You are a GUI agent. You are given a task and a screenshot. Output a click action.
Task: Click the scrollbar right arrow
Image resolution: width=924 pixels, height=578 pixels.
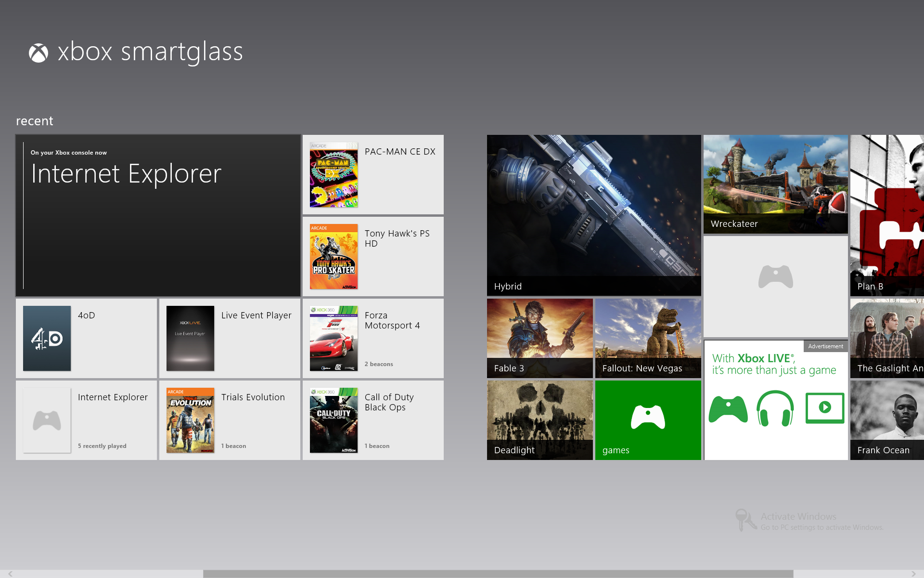[x=913, y=574]
